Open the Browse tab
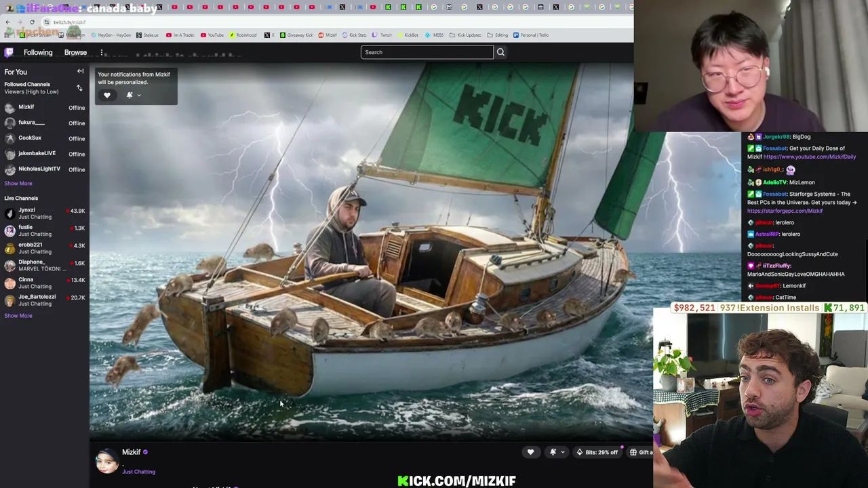Screen dimensions: 868x488 75,52
